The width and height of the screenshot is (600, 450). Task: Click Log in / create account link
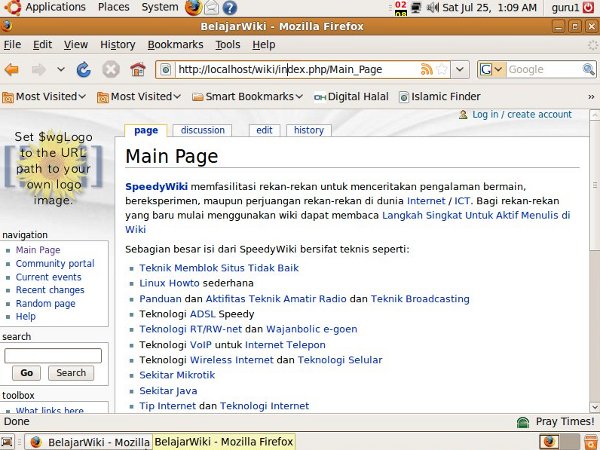pyautogui.click(x=522, y=114)
